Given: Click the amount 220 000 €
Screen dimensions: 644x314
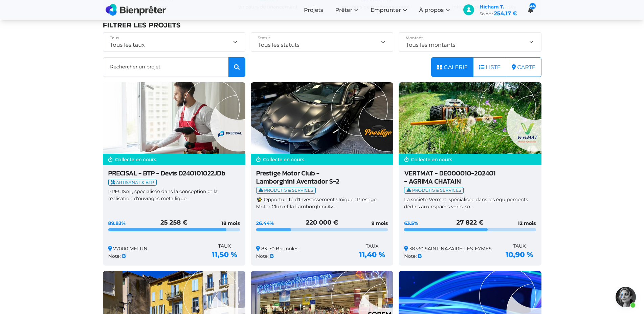Looking at the screenshot, I should [322, 223].
